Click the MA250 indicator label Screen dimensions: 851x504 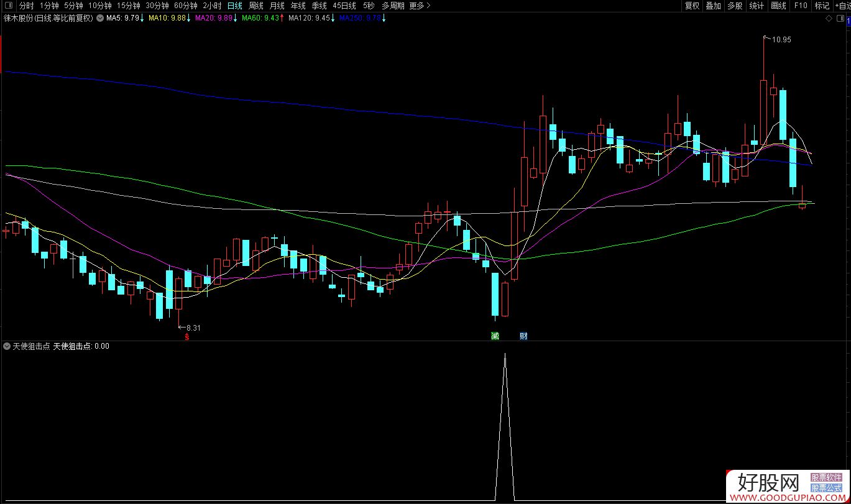362,18
